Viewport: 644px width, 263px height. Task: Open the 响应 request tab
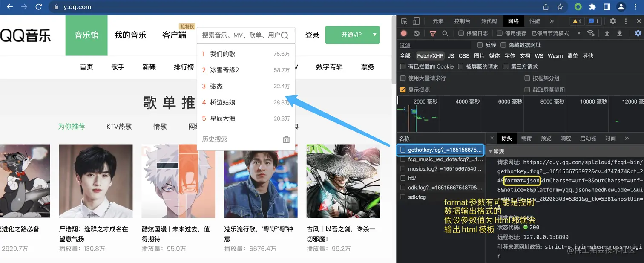(x=566, y=138)
